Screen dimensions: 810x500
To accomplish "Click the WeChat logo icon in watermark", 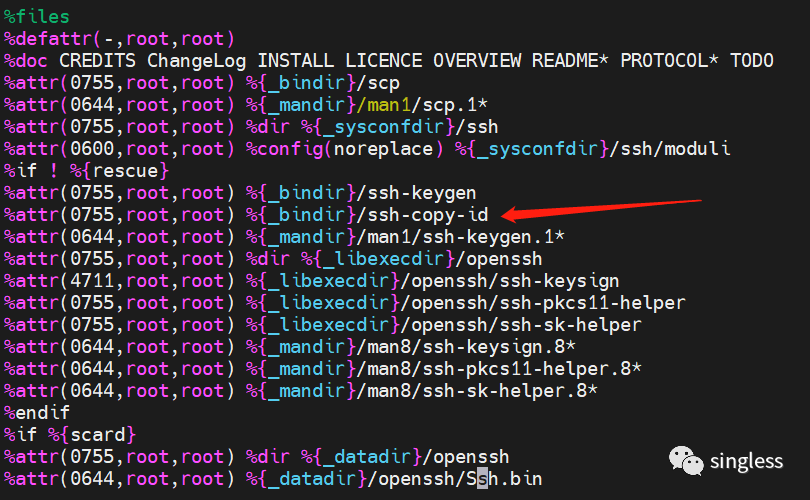I will 686,461.
